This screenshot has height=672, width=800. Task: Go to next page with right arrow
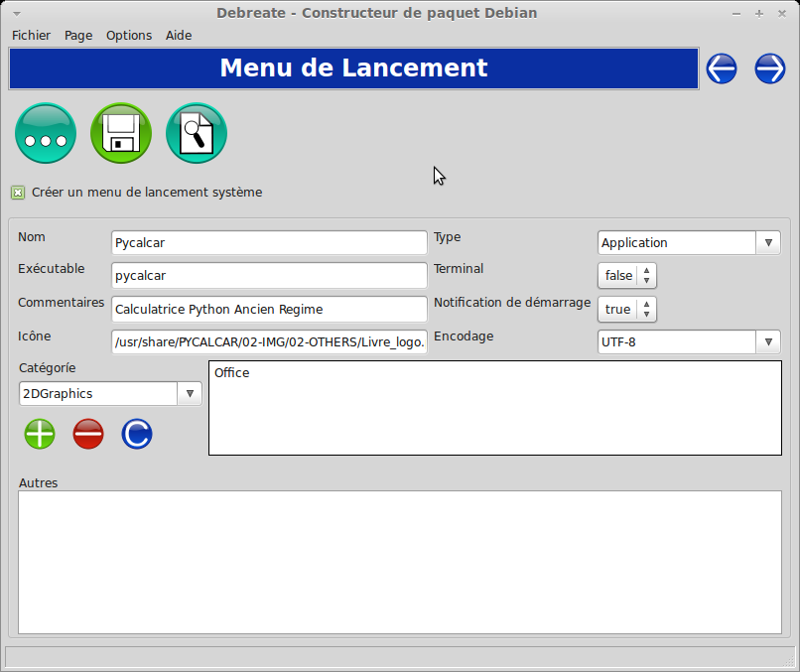(770, 68)
